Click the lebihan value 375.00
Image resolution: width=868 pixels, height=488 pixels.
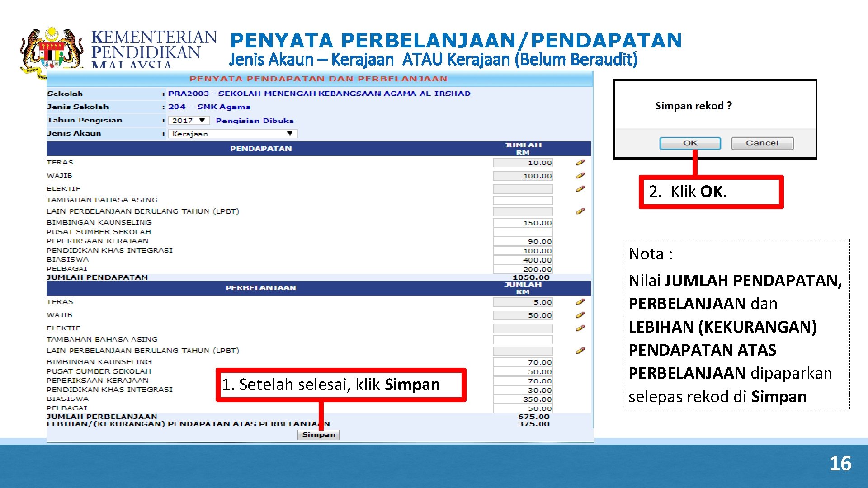coord(533,423)
